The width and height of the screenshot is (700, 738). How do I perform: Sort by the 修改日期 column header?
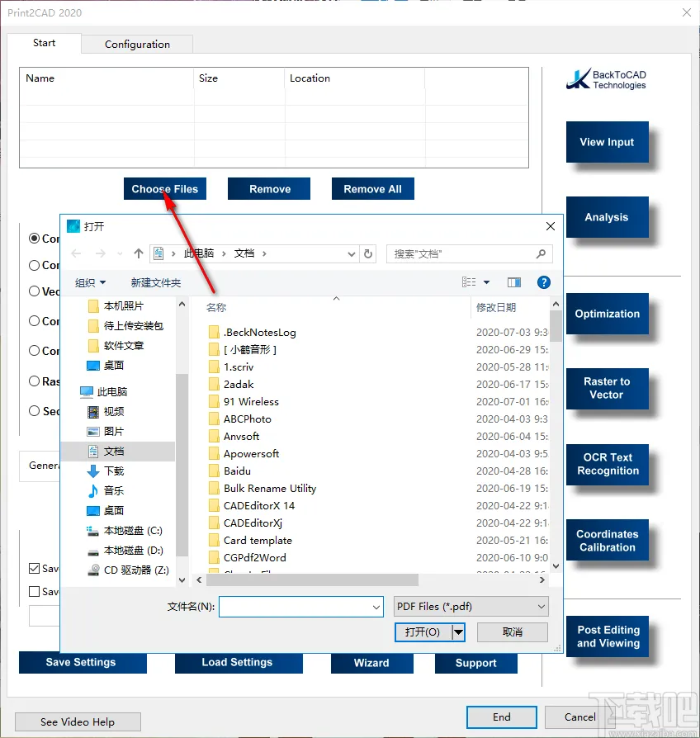496,307
